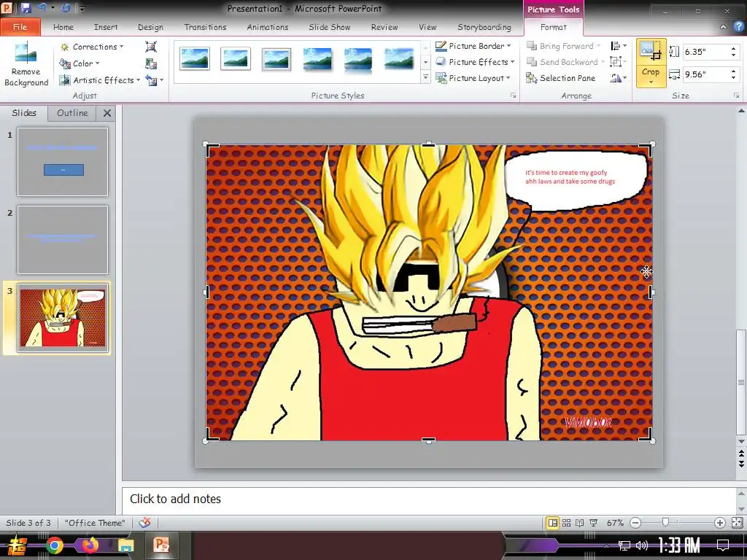Open the Selection Pane
The width and height of the screenshot is (747, 560).
(561, 78)
